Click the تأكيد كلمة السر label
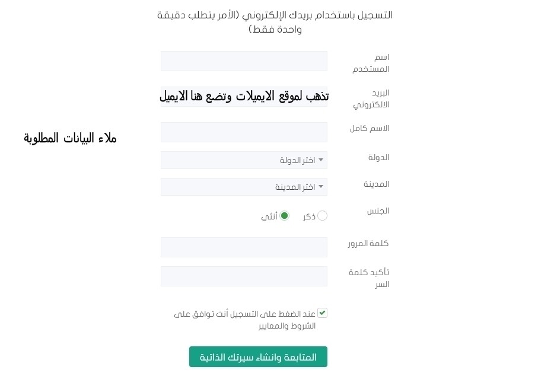The image size is (554, 392). click(370, 278)
